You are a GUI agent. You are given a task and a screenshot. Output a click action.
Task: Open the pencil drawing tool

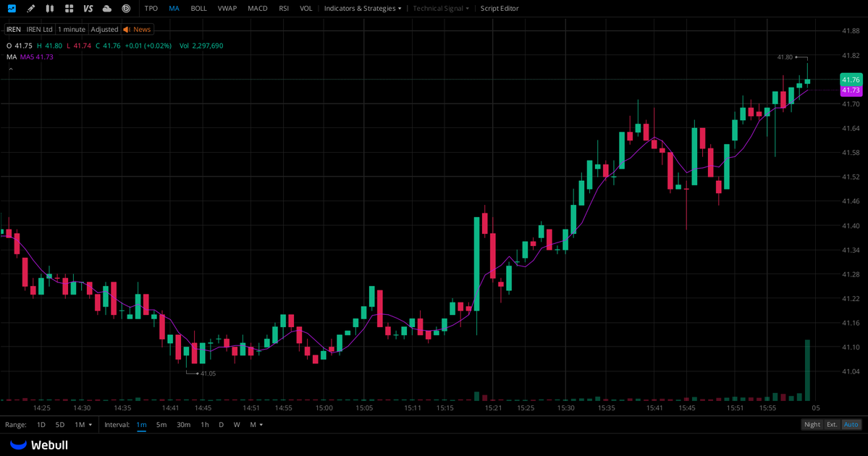[x=31, y=8]
